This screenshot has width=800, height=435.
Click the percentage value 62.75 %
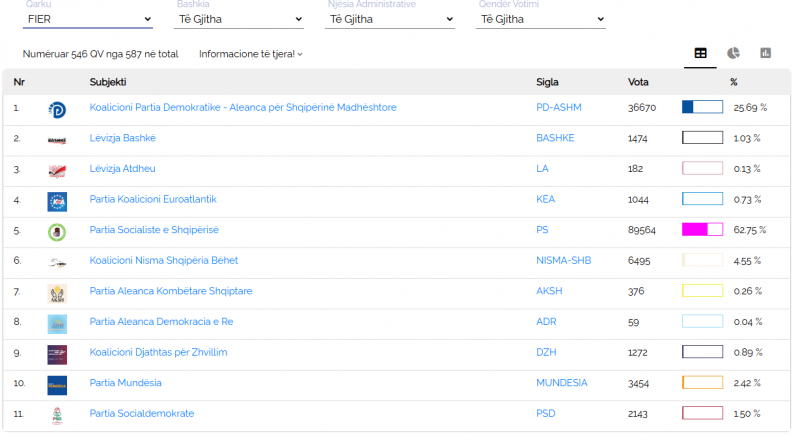[750, 230]
